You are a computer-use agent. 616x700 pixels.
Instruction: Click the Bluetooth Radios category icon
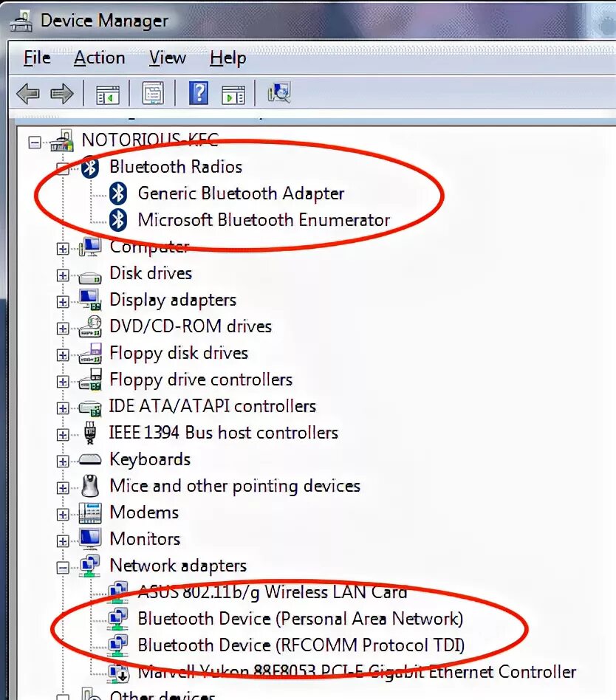pyautogui.click(x=90, y=168)
